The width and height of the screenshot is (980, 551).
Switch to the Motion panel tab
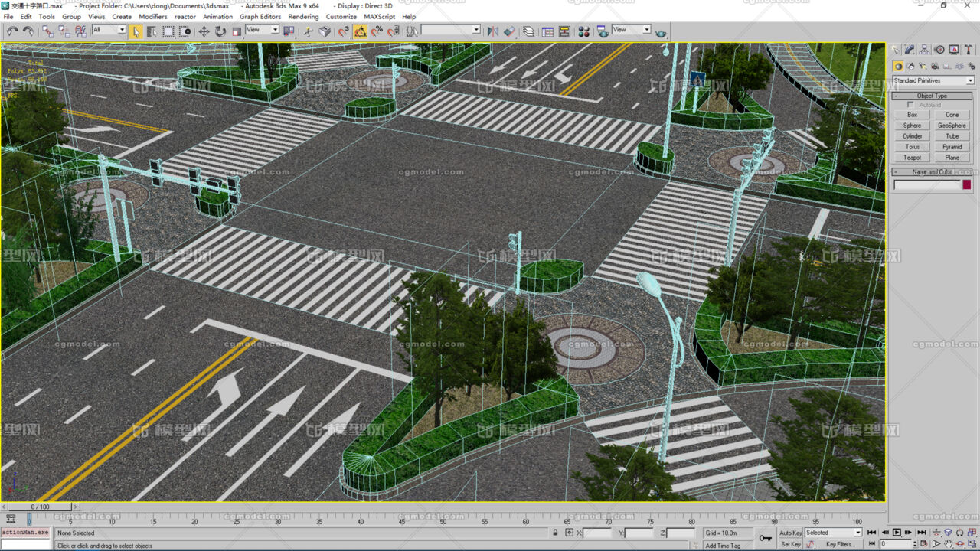point(939,50)
